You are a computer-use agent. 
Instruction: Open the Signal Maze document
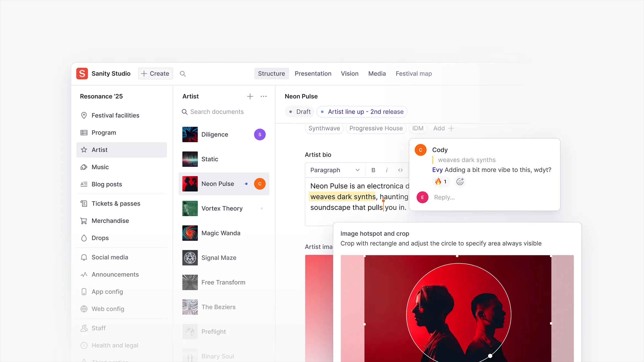pos(224,258)
